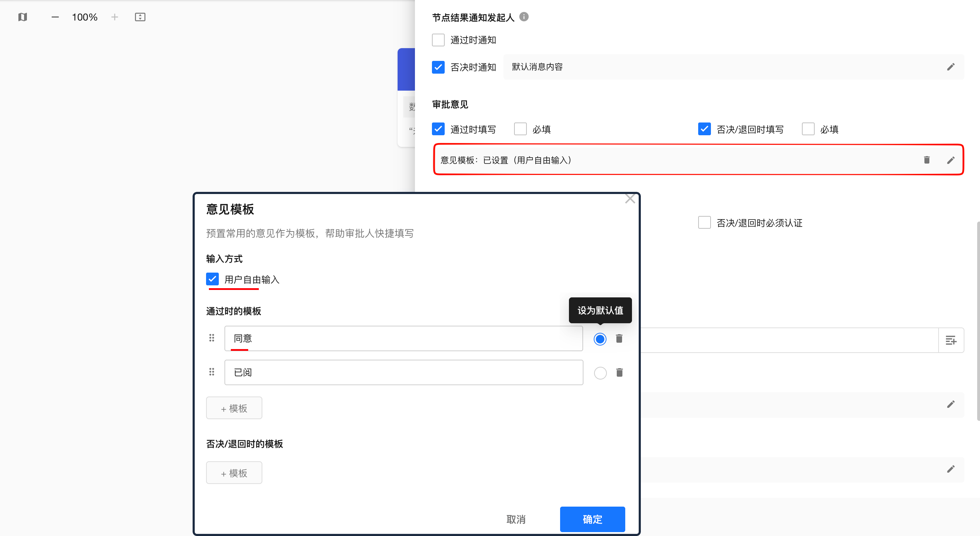Zoom out with the minus icon

coord(55,17)
